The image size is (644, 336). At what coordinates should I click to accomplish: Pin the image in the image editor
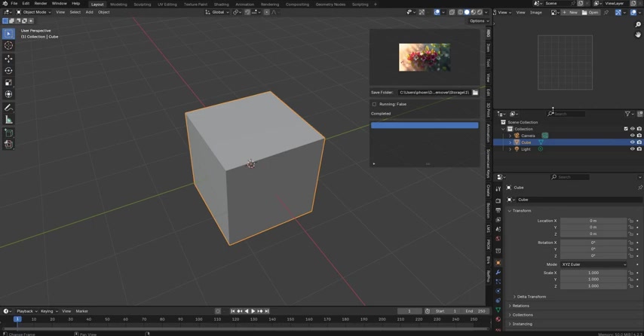point(606,13)
